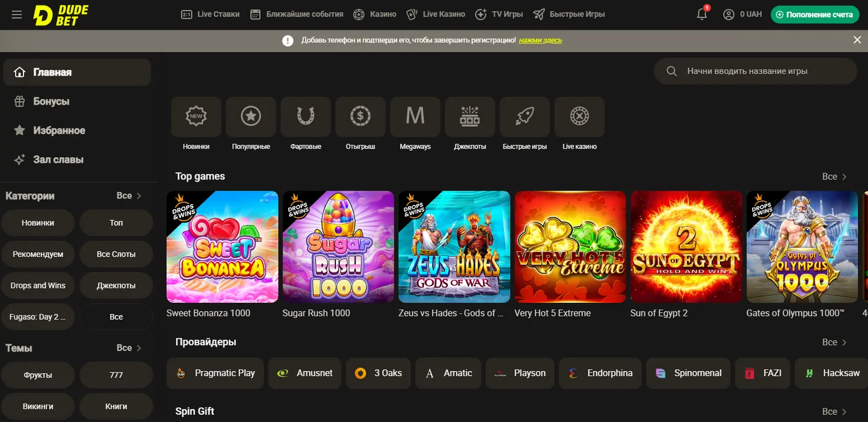Filter by FAZI provider
The width and height of the screenshot is (868, 422).
point(763,373)
